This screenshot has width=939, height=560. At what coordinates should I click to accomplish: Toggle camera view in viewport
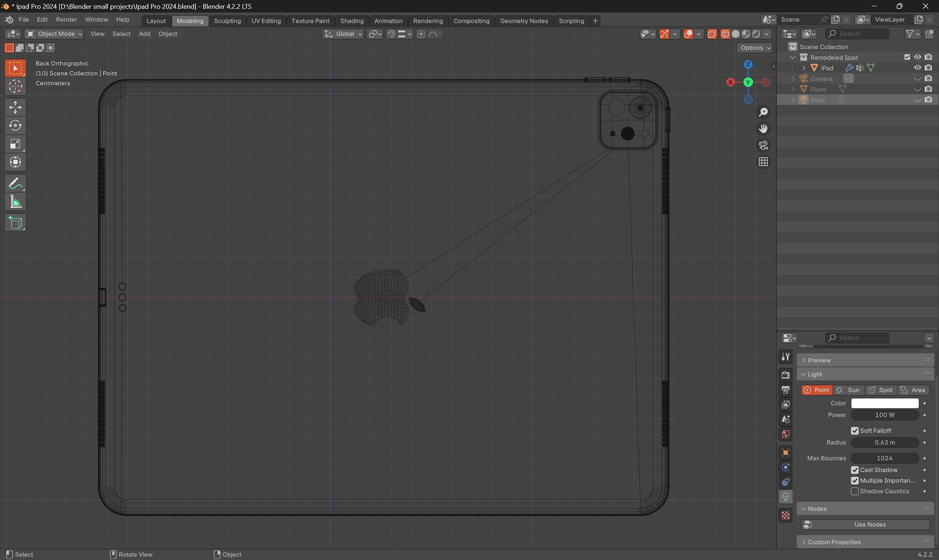coord(763,145)
